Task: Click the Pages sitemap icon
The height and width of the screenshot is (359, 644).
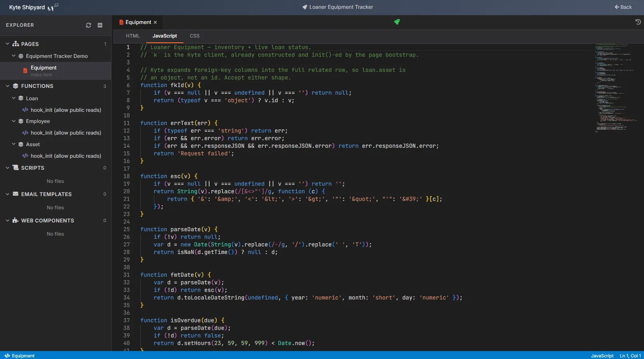Action: (x=16, y=44)
